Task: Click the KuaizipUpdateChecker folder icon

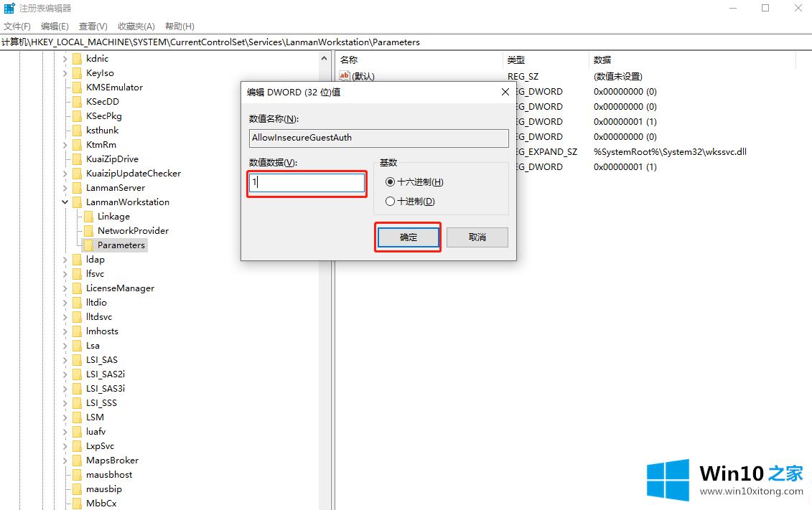Action: coord(77,174)
